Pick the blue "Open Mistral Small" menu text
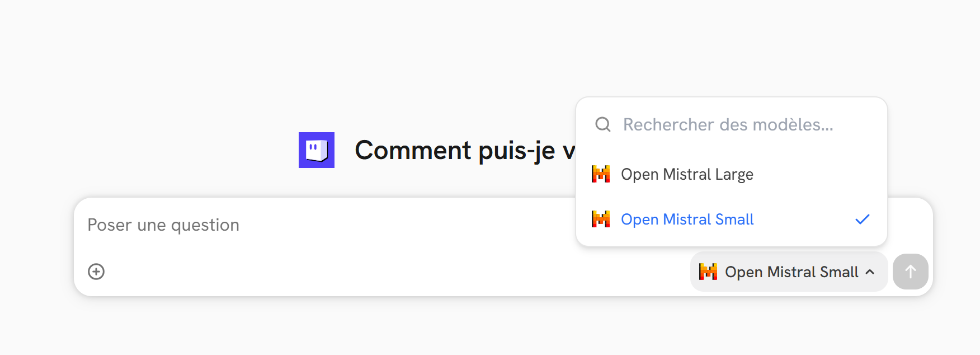The height and width of the screenshot is (355, 980). click(687, 219)
